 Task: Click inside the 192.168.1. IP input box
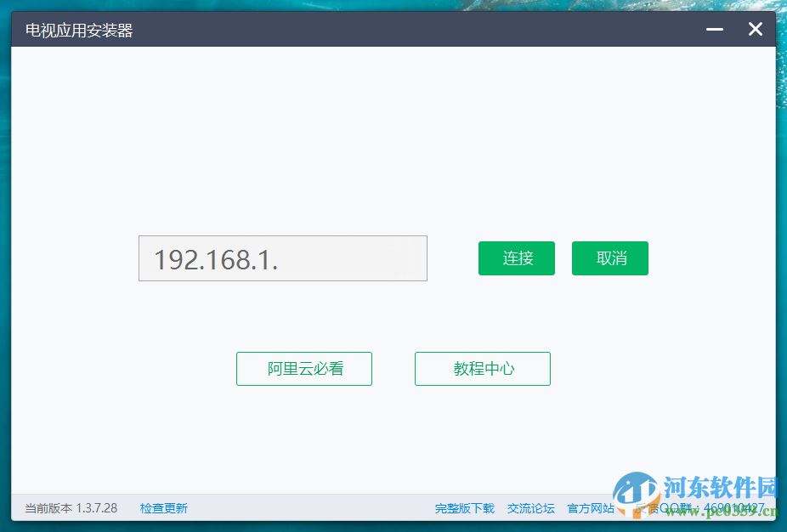point(282,258)
